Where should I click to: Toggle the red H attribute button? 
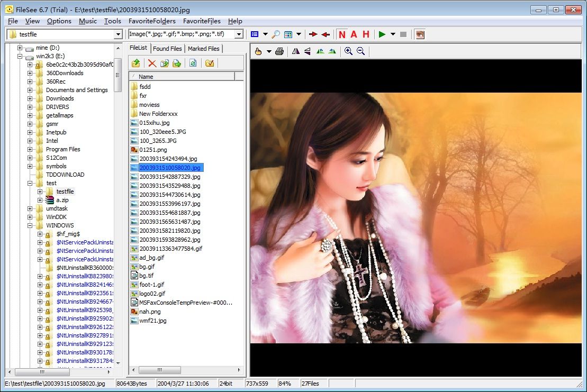pyautogui.click(x=366, y=34)
